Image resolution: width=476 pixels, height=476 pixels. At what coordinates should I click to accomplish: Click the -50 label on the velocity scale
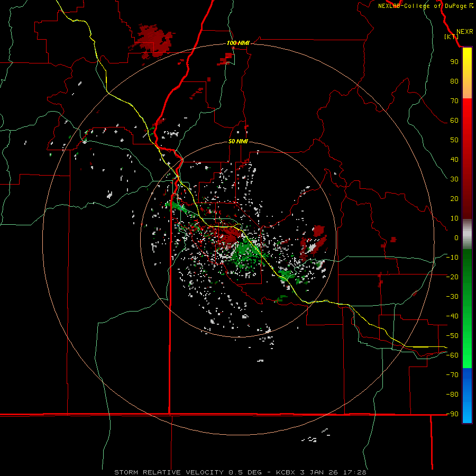click(452, 336)
